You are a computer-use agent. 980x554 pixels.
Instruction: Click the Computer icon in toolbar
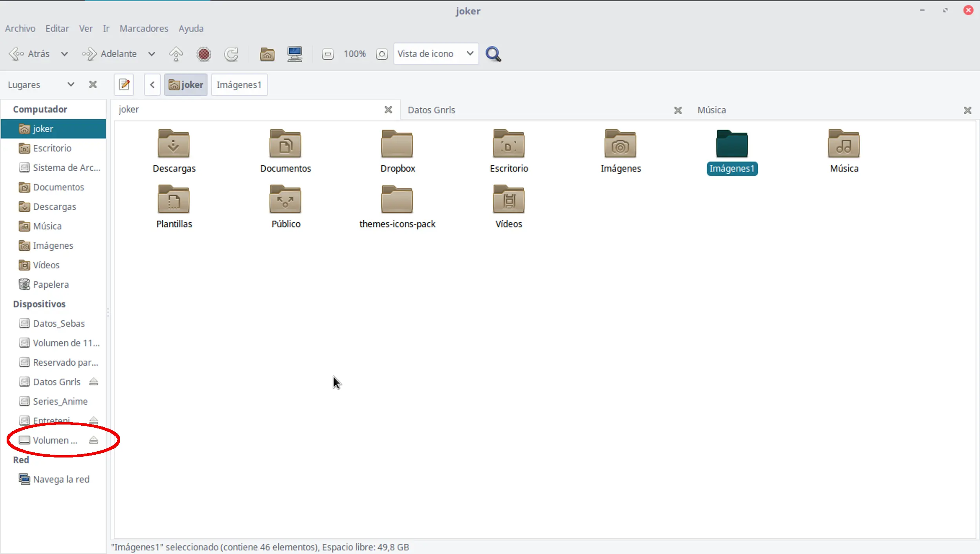coord(294,54)
